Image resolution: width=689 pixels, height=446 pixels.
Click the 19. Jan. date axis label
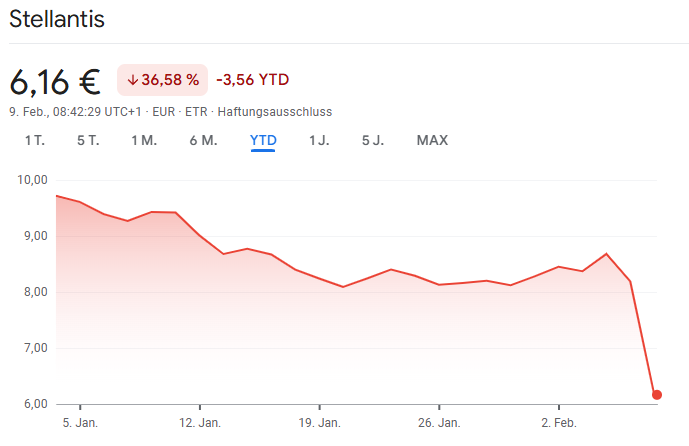[x=318, y=423]
